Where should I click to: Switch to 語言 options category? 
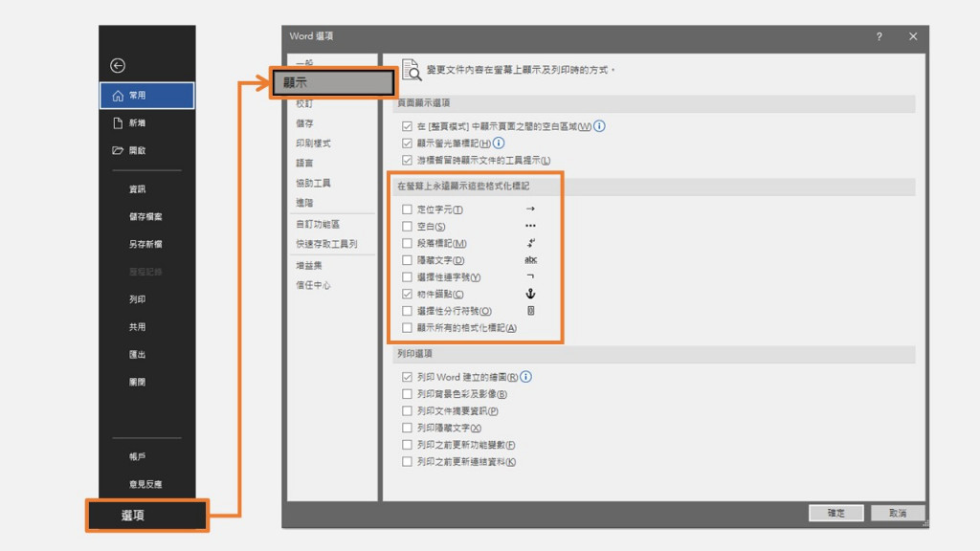tap(304, 163)
